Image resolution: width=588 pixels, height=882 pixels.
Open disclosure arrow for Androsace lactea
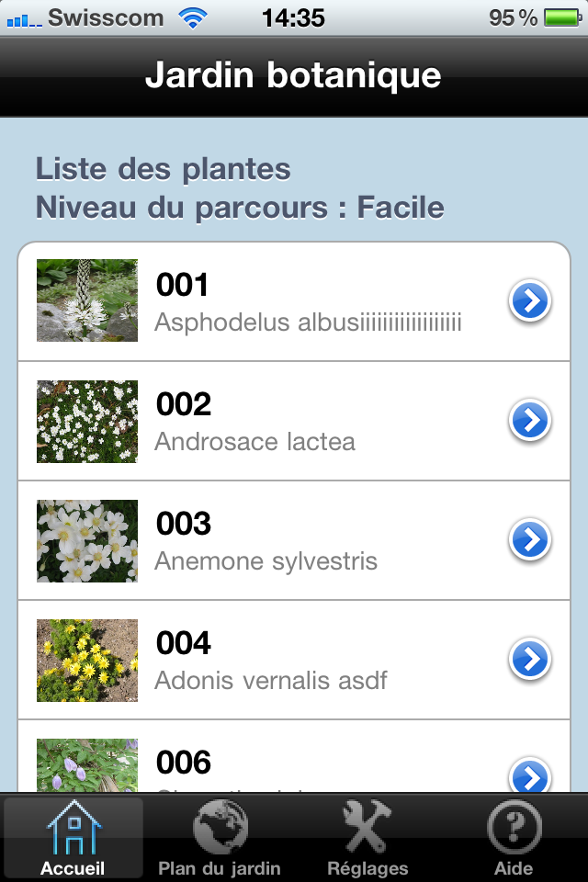pyautogui.click(x=530, y=421)
